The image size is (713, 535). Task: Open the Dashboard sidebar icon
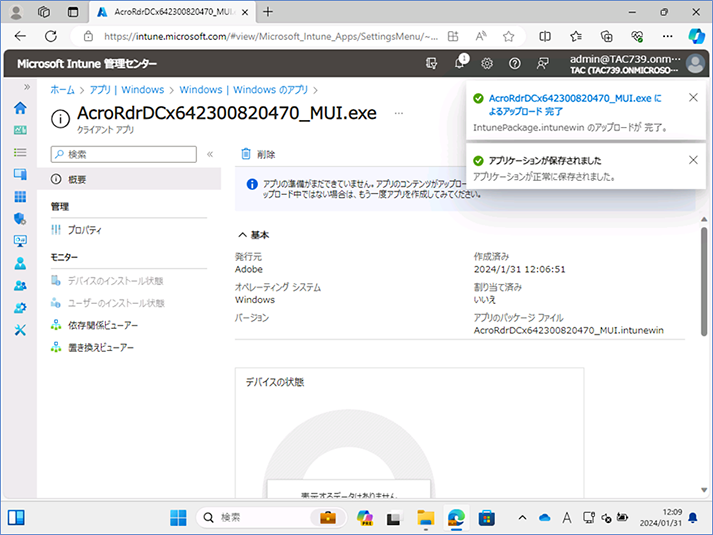pos(20,130)
